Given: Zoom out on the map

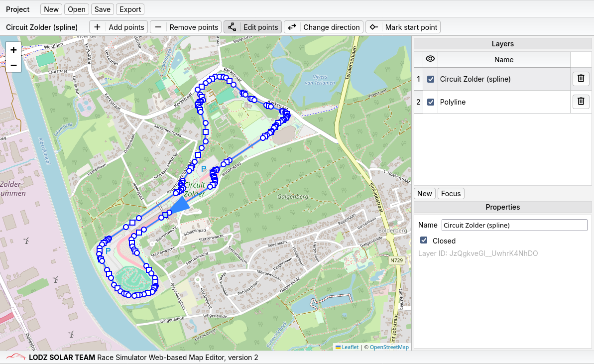Looking at the screenshot, I should [x=13, y=65].
